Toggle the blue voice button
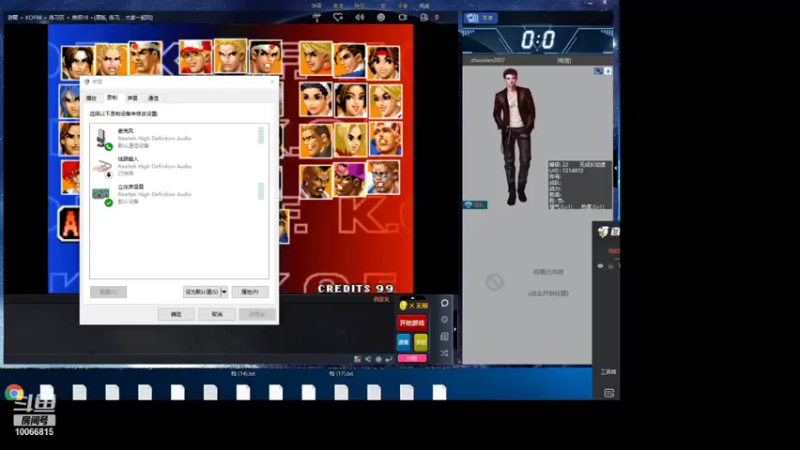Image resolution: width=800 pixels, height=450 pixels. point(404,342)
